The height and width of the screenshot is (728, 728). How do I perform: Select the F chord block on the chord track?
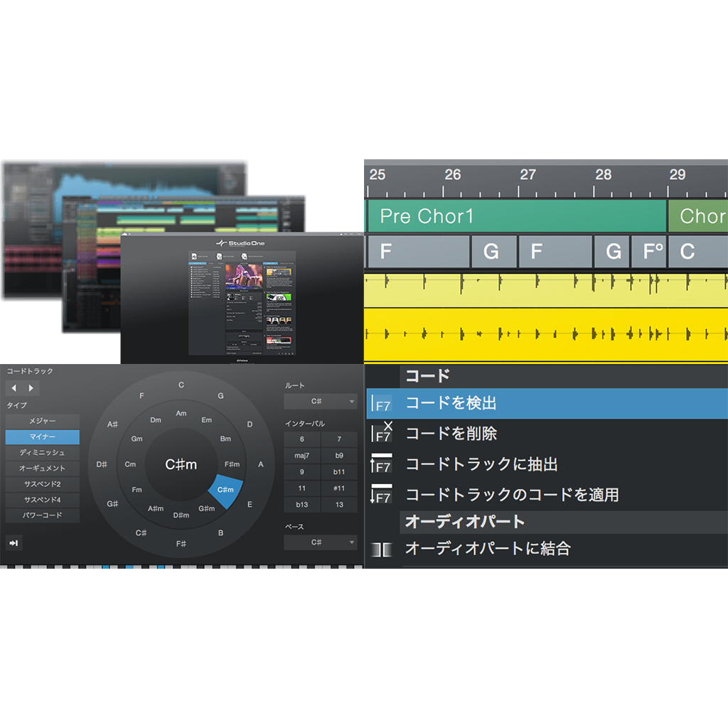point(416,252)
